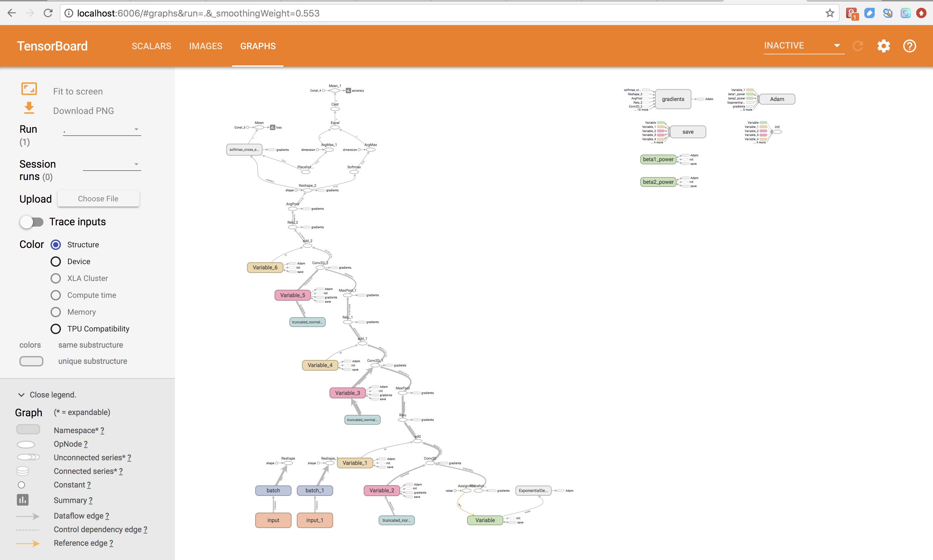Select the TPU Compatibility radio button
933x560 pixels.
pos(55,329)
